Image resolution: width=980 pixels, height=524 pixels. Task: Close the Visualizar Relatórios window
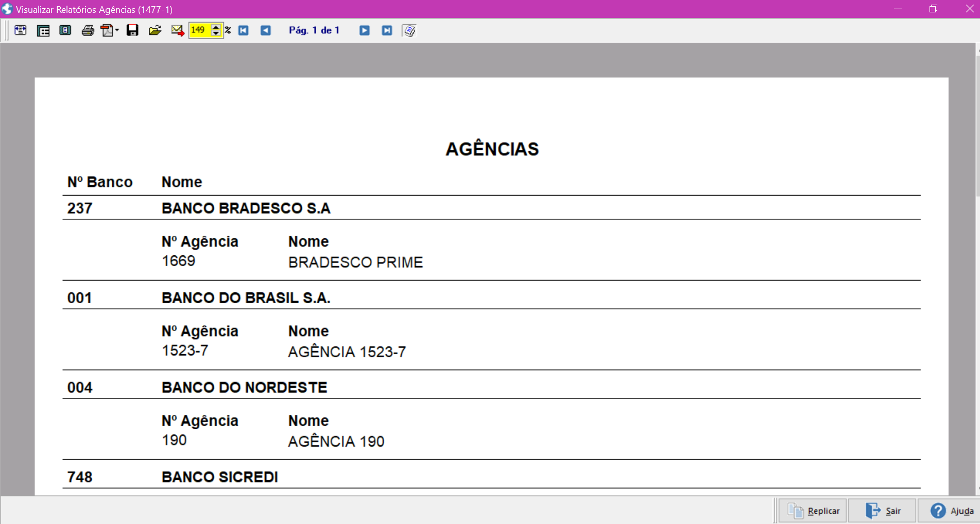[x=969, y=9]
